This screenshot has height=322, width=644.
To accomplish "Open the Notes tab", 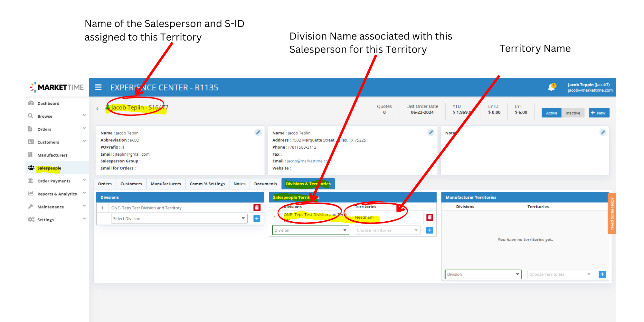I will pos(239,184).
